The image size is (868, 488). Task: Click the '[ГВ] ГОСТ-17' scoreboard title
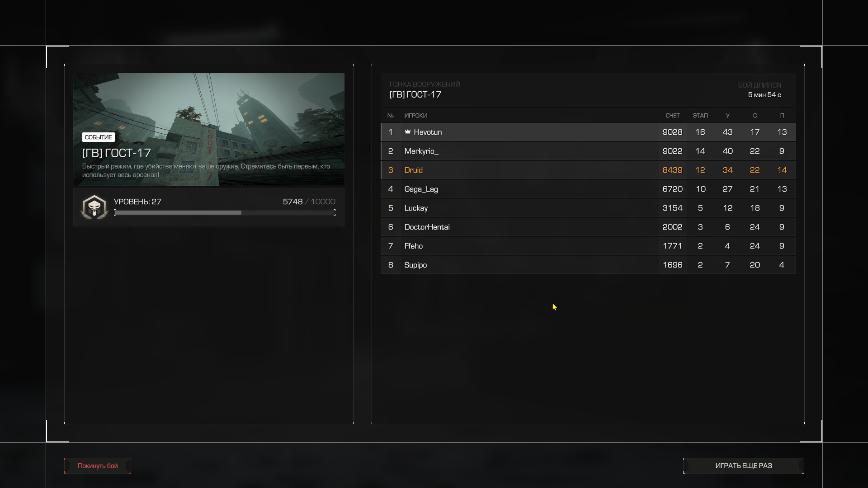(415, 94)
